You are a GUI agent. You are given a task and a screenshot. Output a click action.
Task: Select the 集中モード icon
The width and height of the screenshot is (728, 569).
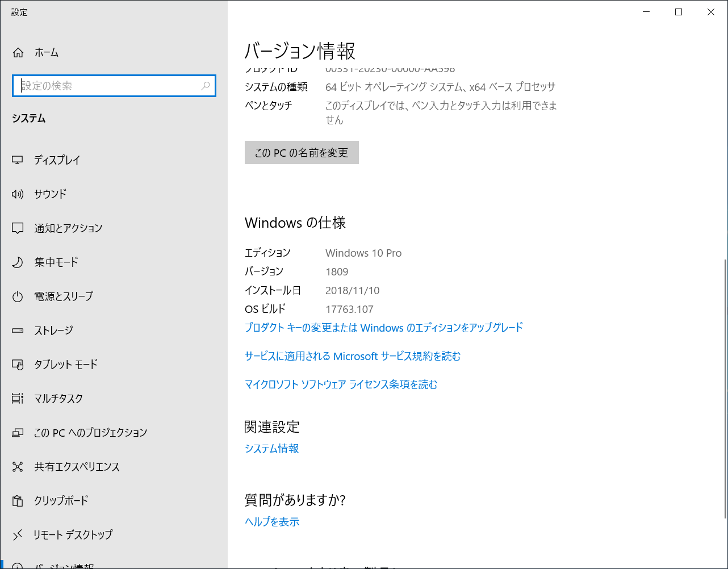pyautogui.click(x=55, y=262)
